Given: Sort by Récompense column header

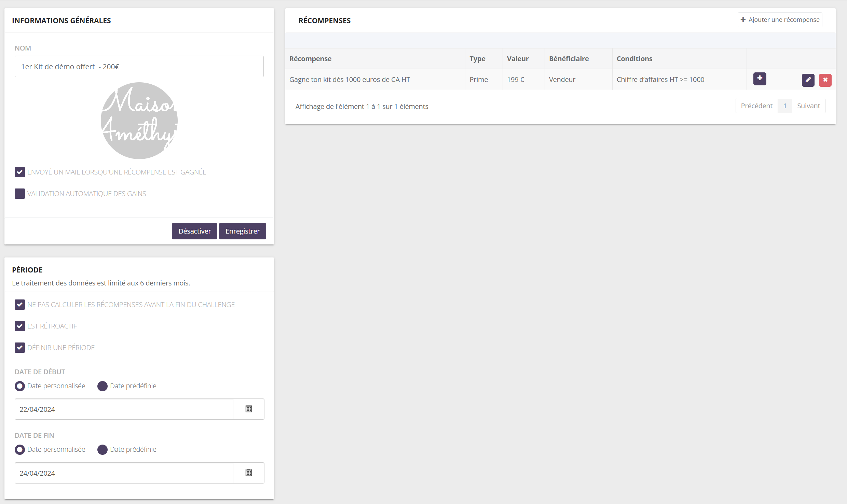Looking at the screenshot, I should coord(375,59).
